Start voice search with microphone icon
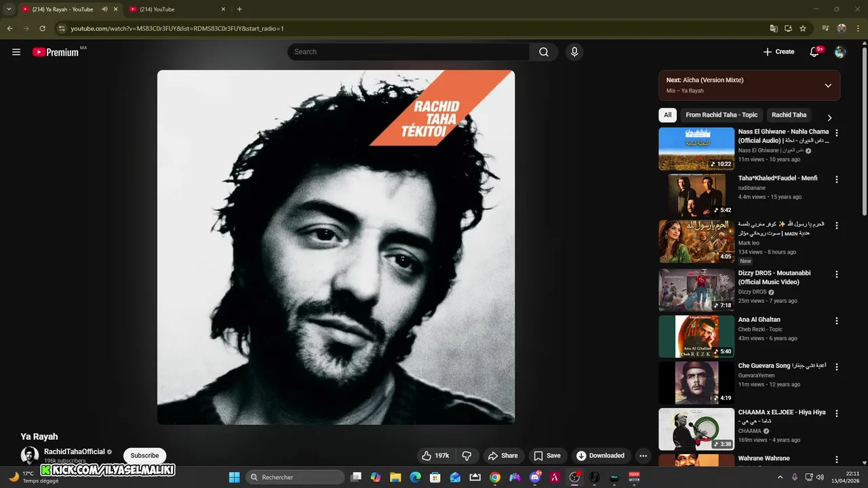 point(574,52)
